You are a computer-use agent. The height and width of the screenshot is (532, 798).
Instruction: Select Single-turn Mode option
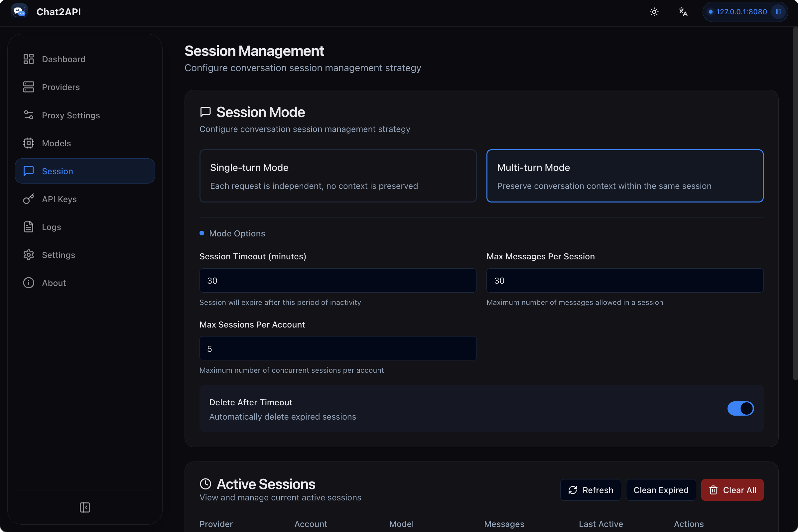tap(338, 176)
